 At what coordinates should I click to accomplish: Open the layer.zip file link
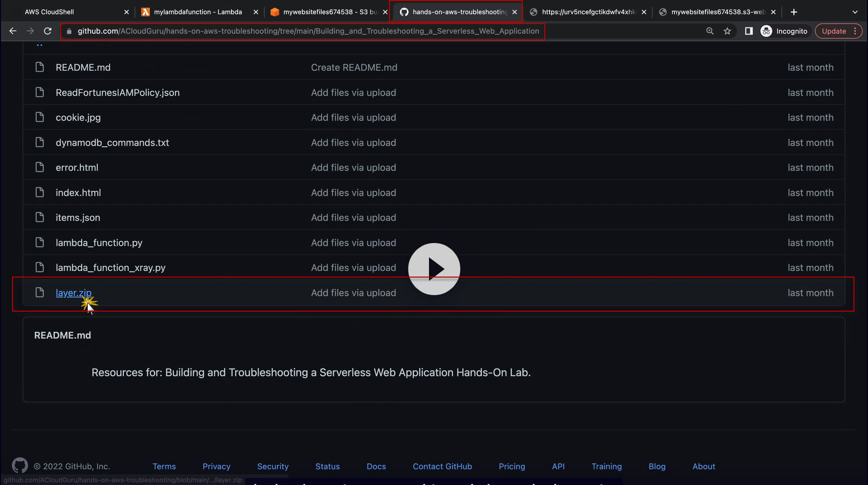(x=74, y=293)
